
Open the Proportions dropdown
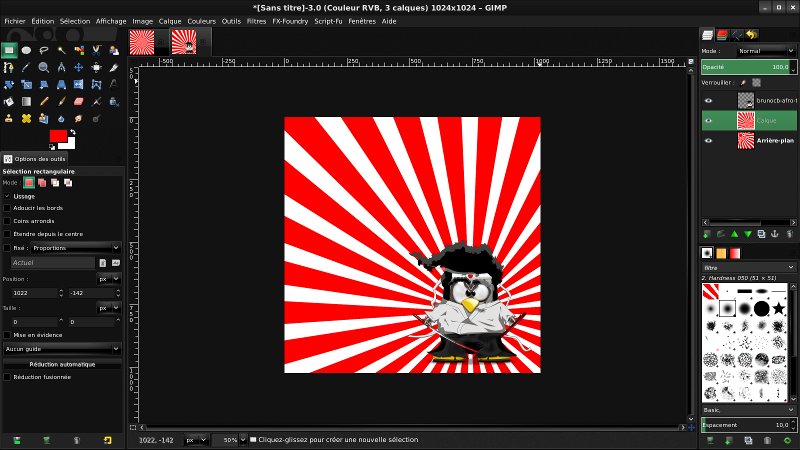[x=76, y=248]
